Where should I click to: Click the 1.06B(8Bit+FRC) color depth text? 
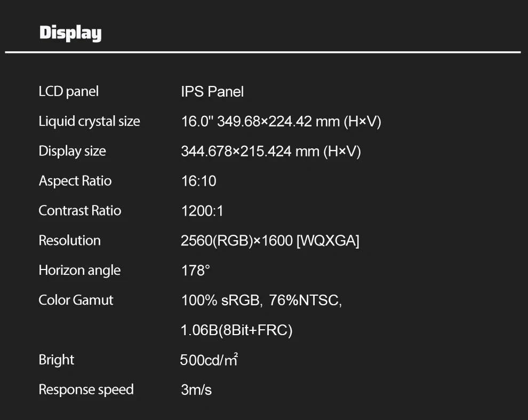(237, 331)
